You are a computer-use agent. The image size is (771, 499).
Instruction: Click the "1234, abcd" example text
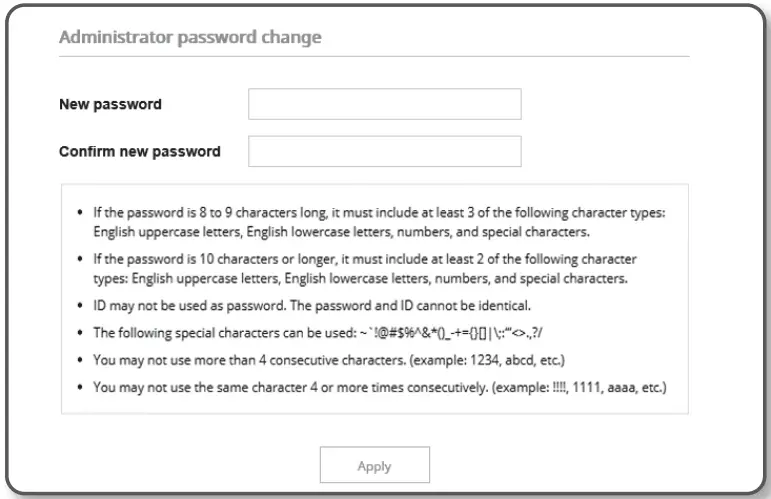[x=517, y=359]
